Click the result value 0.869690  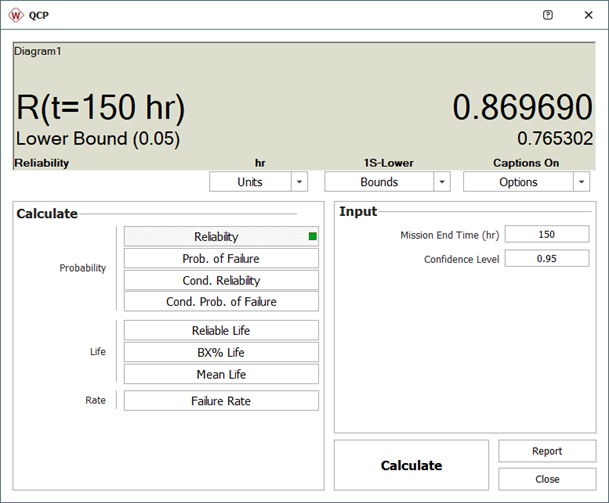tap(522, 107)
